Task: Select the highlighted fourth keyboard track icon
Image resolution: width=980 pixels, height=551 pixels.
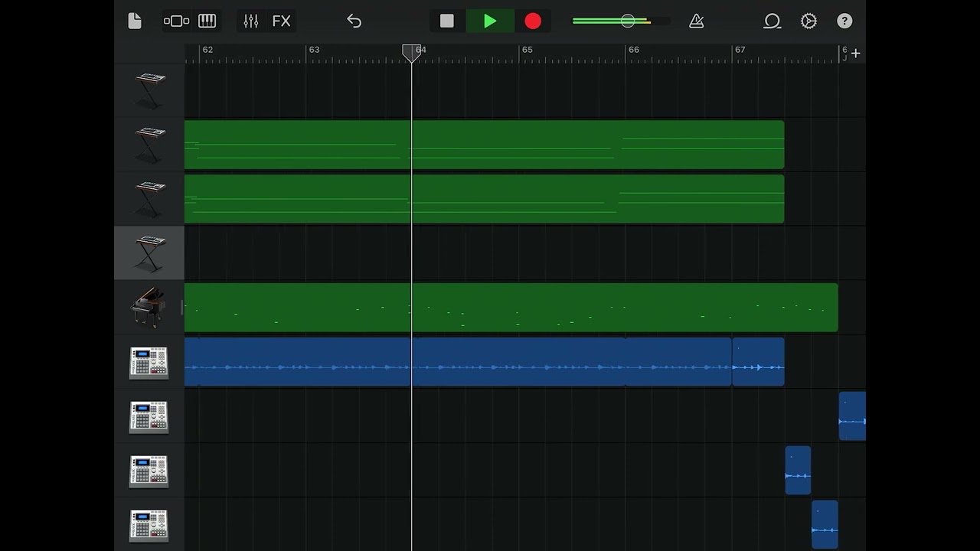Action: pyautogui.click(x=149, y=253)
